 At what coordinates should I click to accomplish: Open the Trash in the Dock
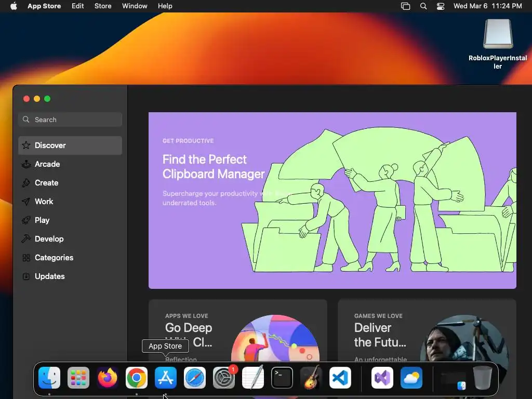click(483, 378)
